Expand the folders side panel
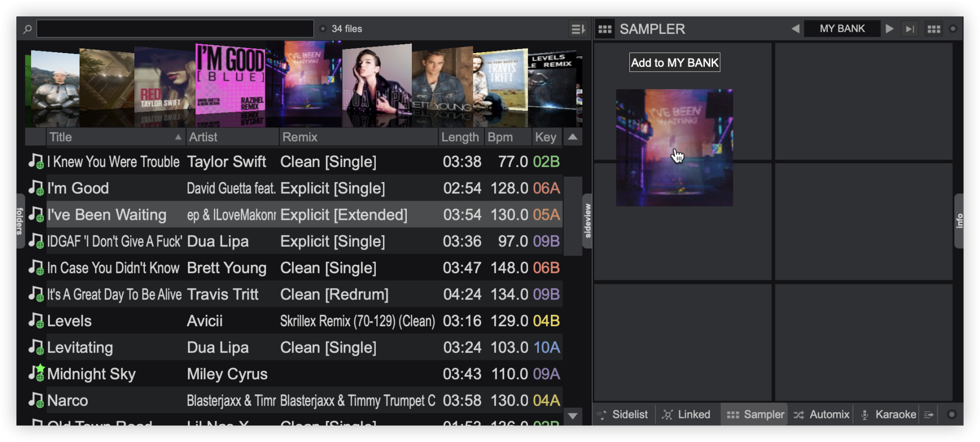This screenshot has height=442, width=980. coord(20,221)
